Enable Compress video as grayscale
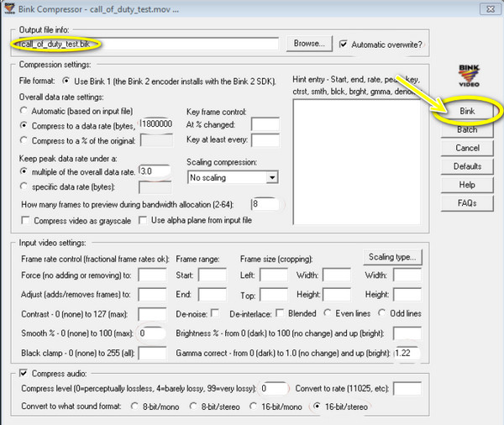 25,220
